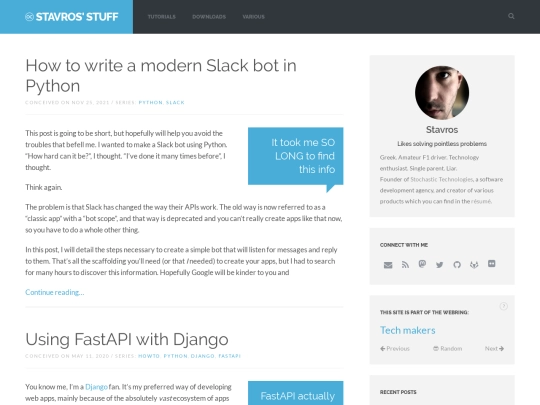Image resolution: width=540 pixels, height=405 pixels.
Task: Click the email envelope icon
Action: pyautogui.click(x=388, y=265)
